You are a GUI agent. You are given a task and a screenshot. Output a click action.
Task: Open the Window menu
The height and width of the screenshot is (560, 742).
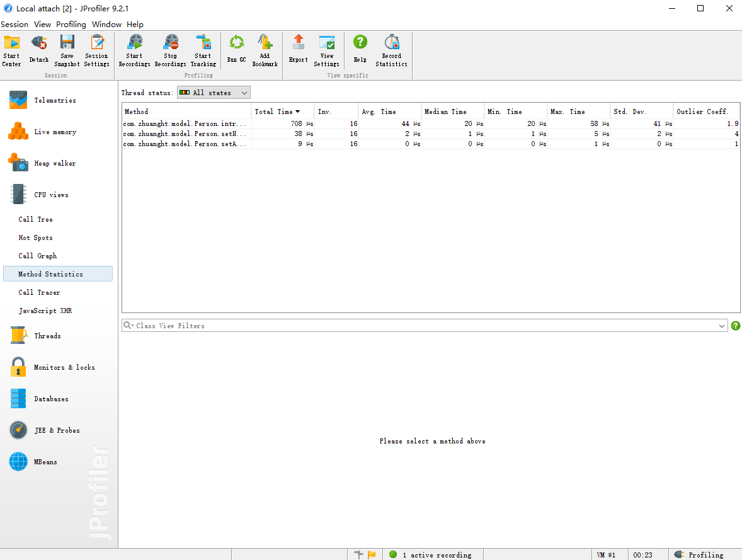tap(106, 24)
